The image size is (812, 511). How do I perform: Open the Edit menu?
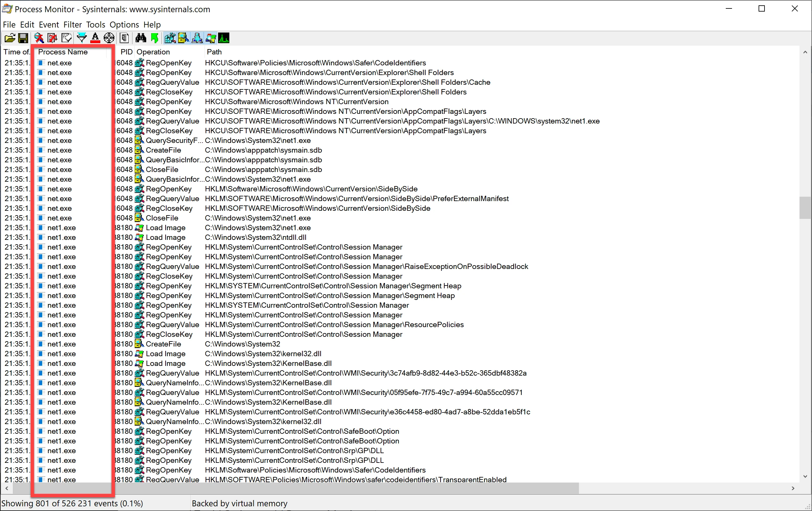27,25
